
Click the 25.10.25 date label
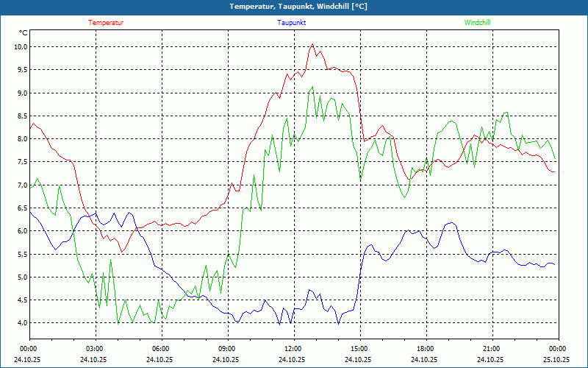[x=556, y=360]
